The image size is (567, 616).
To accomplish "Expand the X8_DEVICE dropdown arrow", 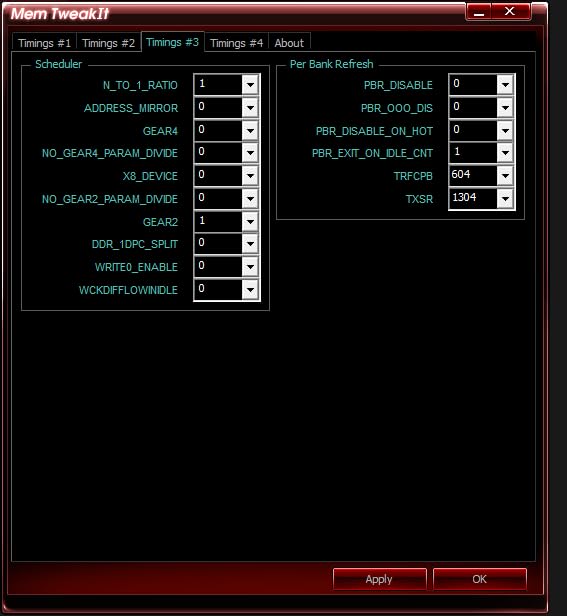I will point(250,175).
